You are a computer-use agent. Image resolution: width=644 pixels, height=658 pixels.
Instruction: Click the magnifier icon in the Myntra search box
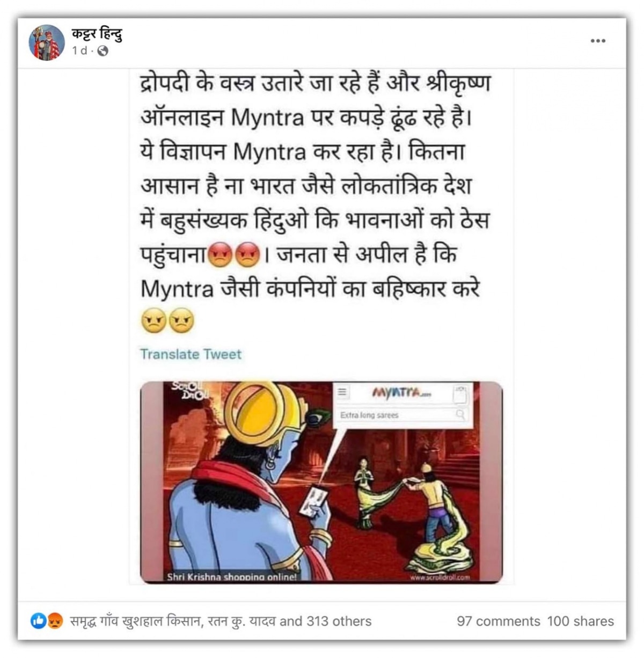click(x=460, y=414)
